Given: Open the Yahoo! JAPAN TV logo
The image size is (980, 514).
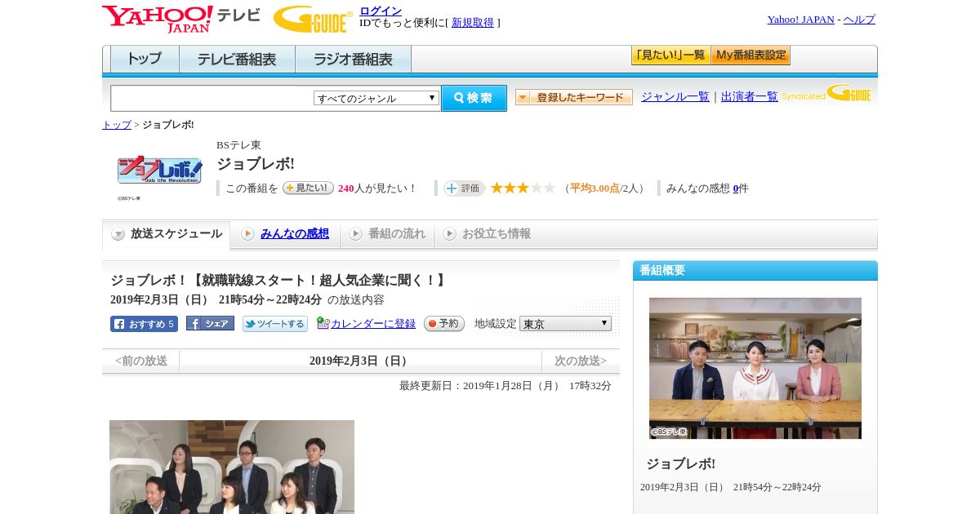Looking at the screenshot, I should pos(180,18).
